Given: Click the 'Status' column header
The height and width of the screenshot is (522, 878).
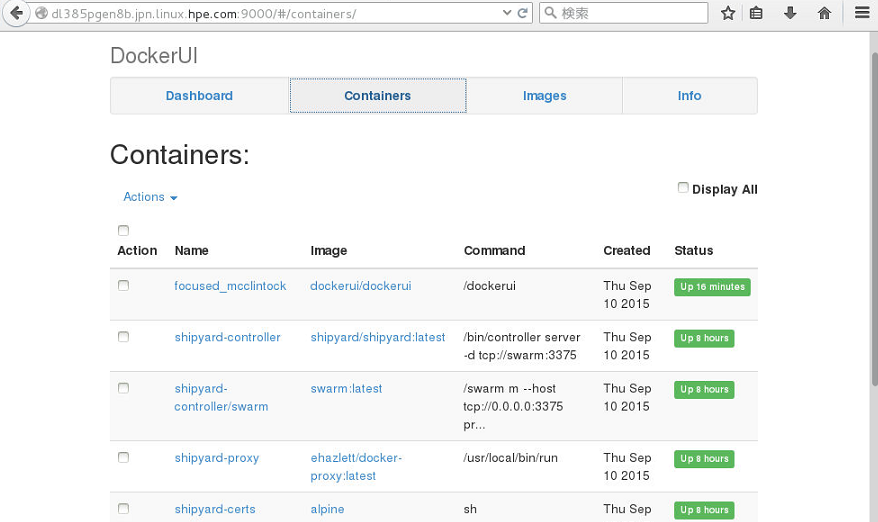Looking at the screenshot, I should [694, 250].
